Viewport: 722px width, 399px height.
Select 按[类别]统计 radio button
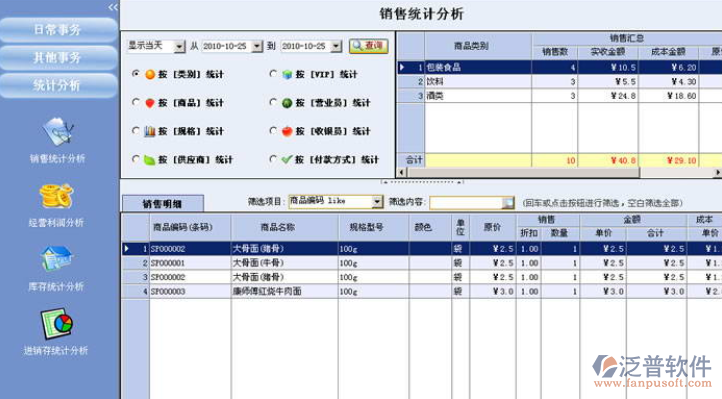135,74
